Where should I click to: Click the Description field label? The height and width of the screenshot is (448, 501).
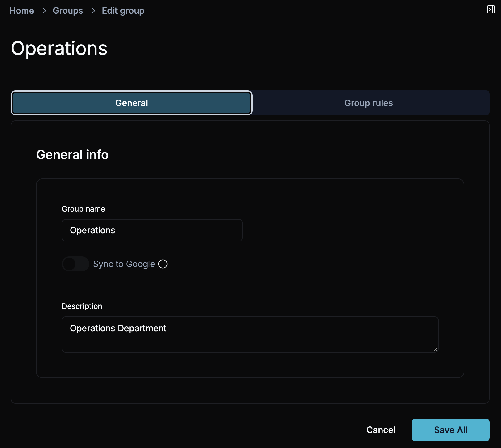pyautogui.click(x=82, y=306)
